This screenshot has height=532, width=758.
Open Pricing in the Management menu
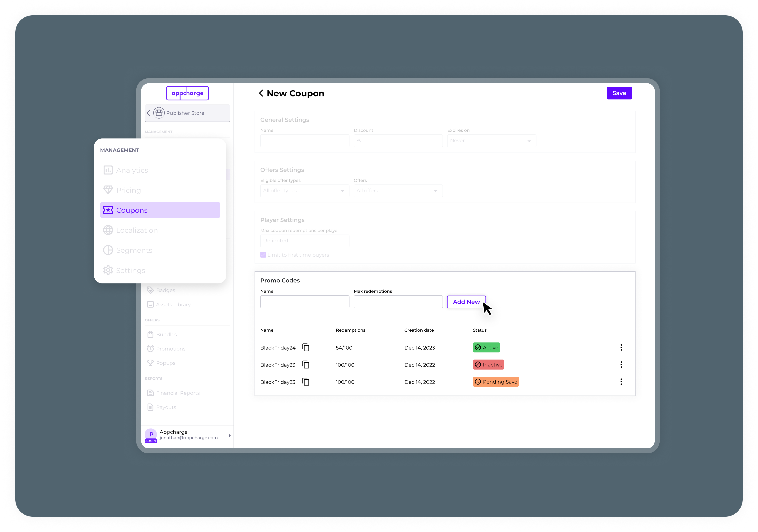(x=129, y=190)
